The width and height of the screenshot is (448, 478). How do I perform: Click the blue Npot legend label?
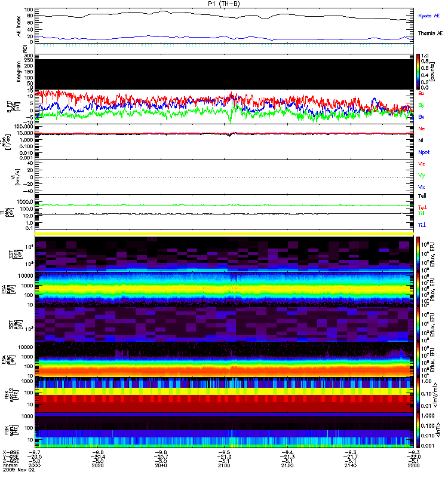[x=424, y=152]
